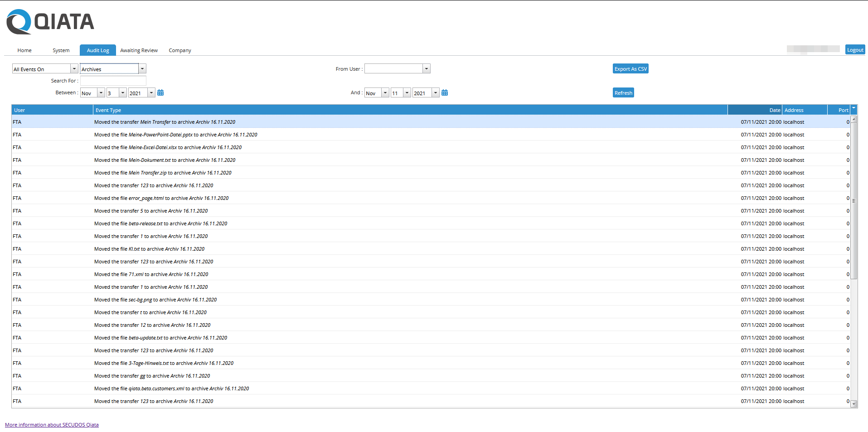Open the And end date calendar picker
This screenshot has width=868, height=432.
click(444, 92)
